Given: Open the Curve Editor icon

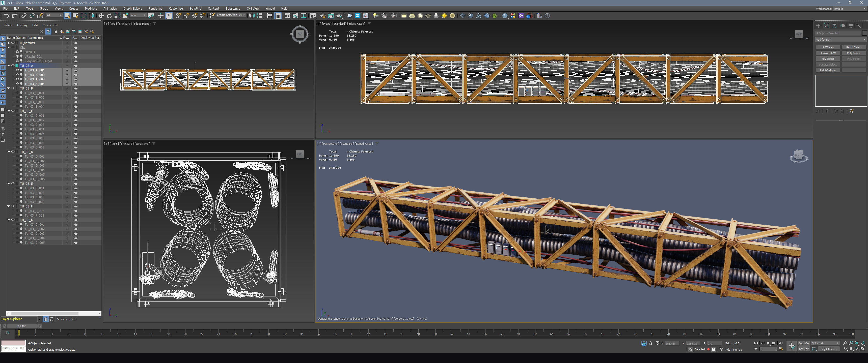Looking at the screenshot, I should click(x=295, y=16).
